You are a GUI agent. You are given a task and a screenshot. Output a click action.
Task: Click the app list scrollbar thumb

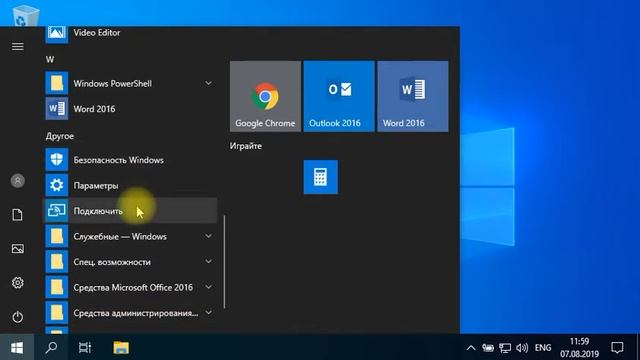[x=224, y=262]
